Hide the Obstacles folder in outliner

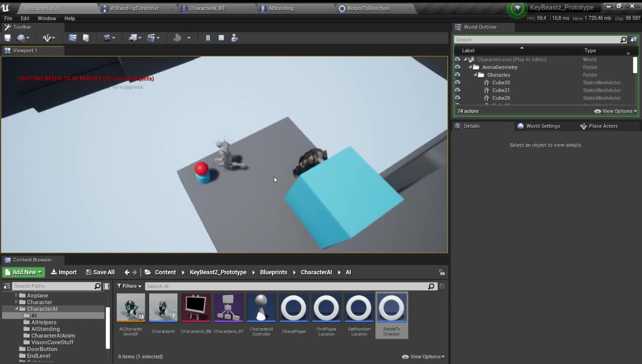(457, 75)
